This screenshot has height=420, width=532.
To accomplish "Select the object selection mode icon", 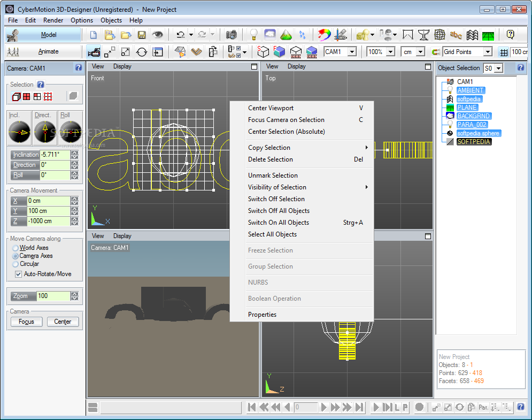I will point(16,96).
